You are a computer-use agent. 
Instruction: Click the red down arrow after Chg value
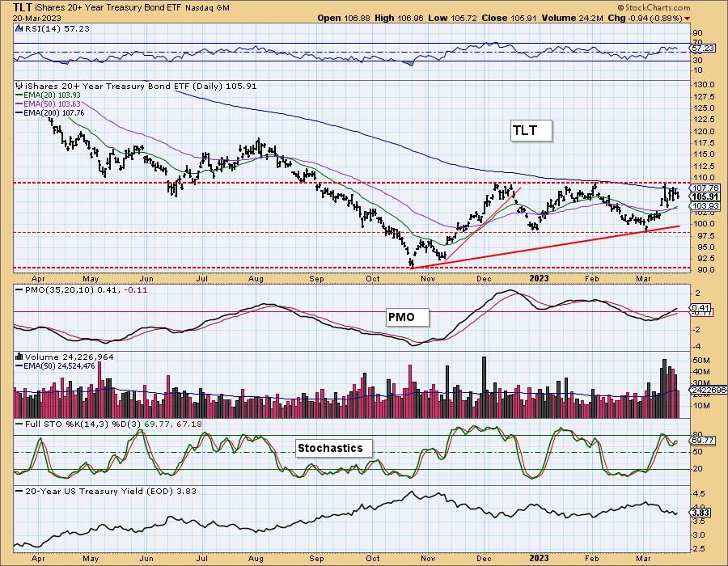click(x=687, y=19)
